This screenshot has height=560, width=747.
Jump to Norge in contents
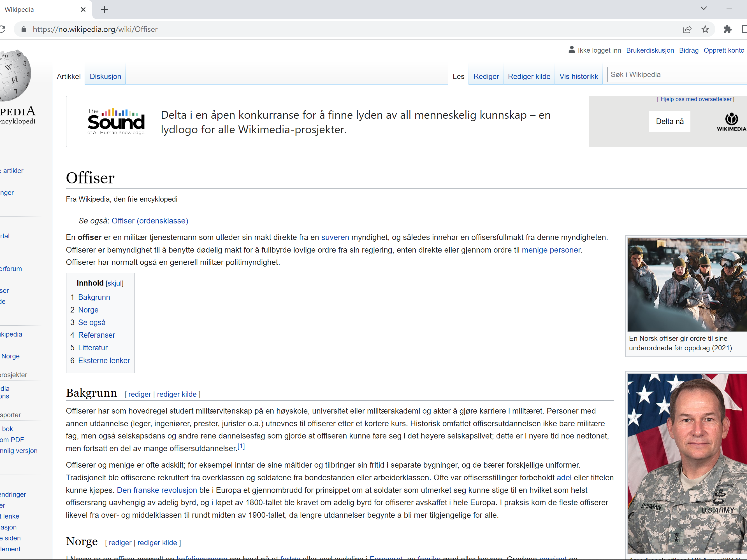[x=88, y=310]
